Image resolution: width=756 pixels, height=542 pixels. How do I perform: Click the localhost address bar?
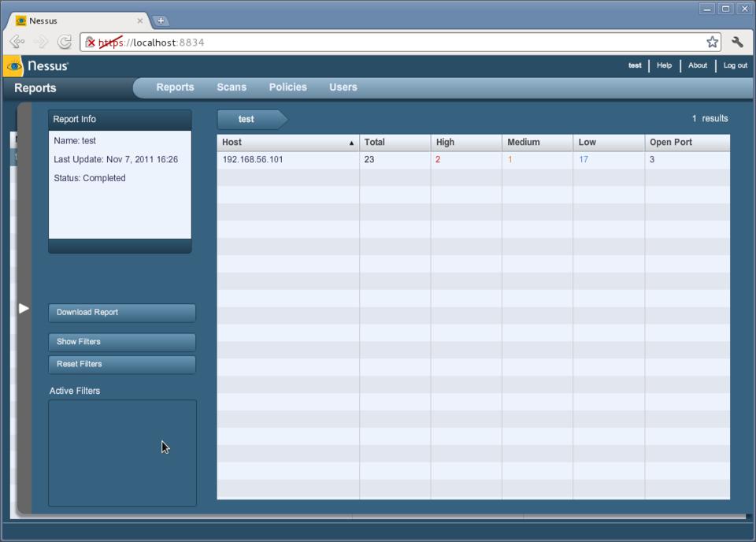click(394, 43)
